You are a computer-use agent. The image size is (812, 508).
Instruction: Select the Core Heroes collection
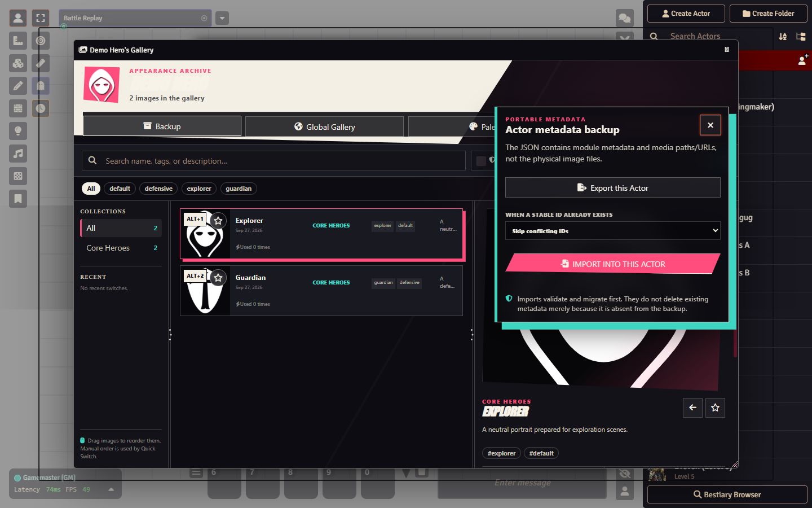click(121, 248)
